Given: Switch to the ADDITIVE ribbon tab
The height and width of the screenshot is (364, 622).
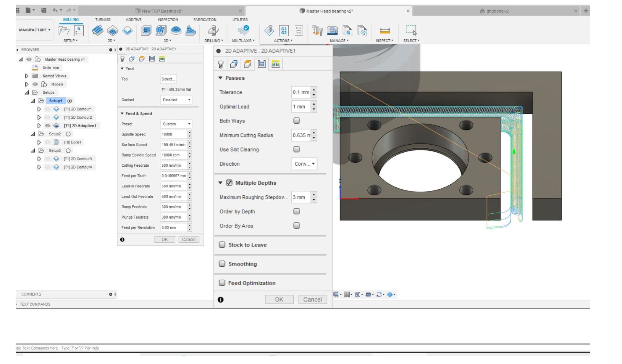Looking at the screenshot, I should coord(134,20).
